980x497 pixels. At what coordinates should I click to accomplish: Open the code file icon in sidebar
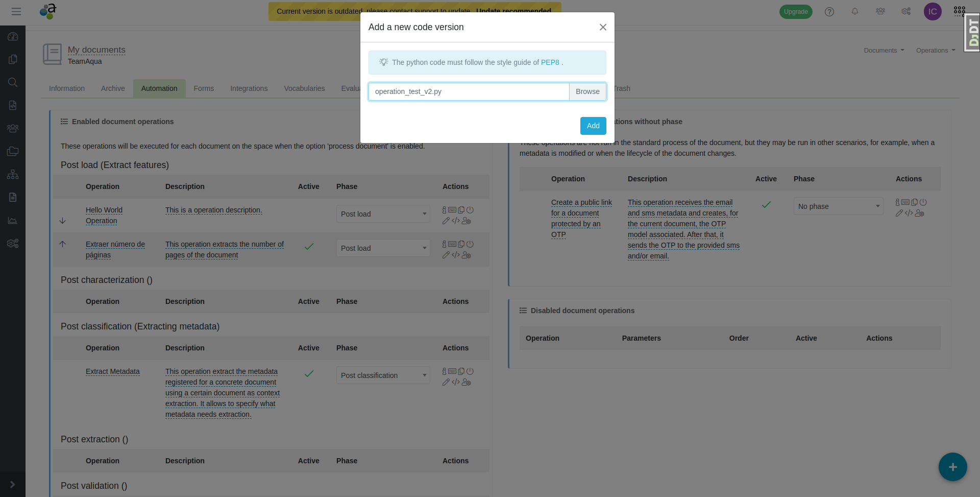click(13, 105)
